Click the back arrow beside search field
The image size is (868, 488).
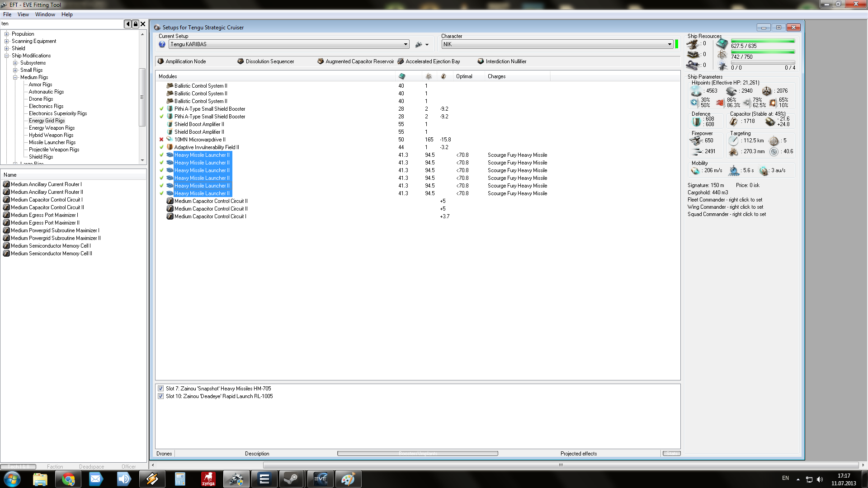128,24
